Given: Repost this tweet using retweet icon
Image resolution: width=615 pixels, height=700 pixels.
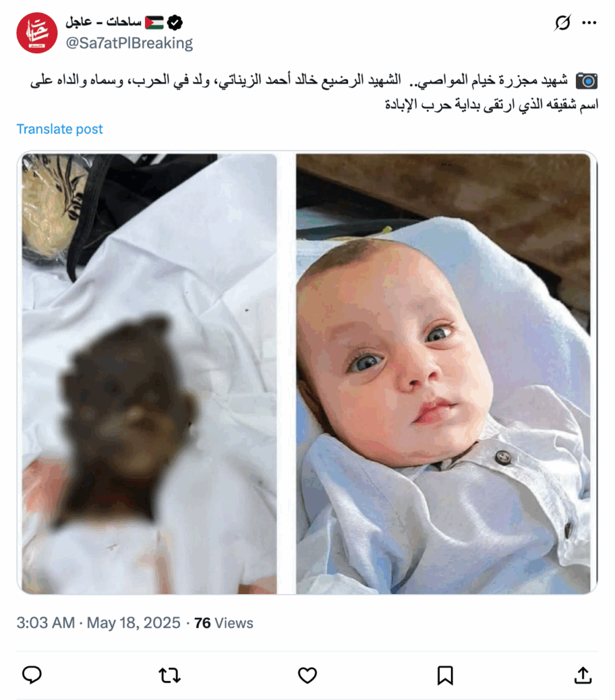Looking at the screenshot, I should (x=170, y=675).
